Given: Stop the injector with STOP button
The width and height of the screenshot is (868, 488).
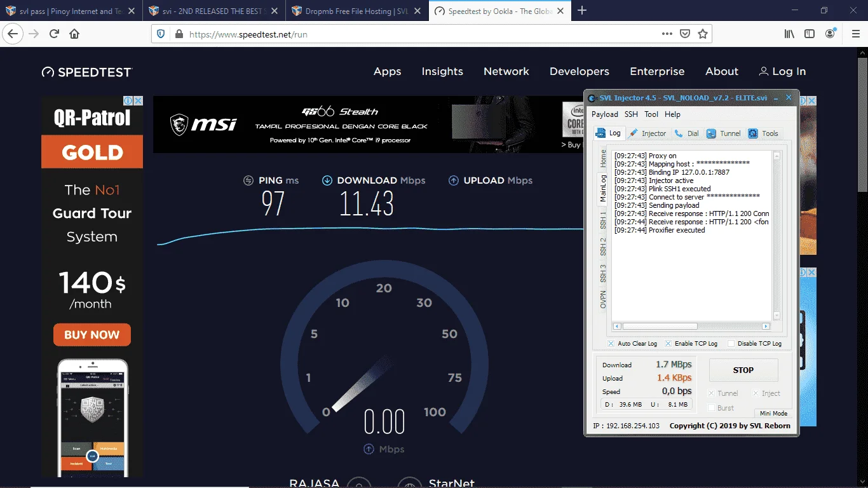Looking at the screenshot, I should click(x=743, y=370).
